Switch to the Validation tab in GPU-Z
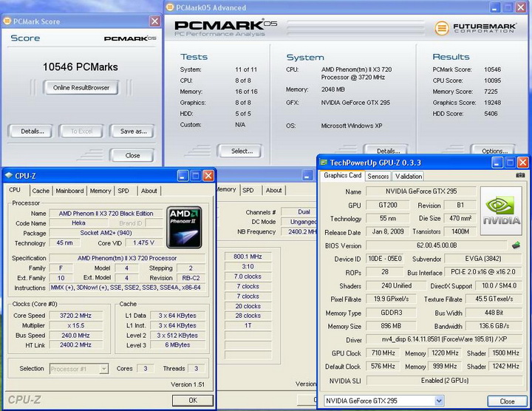 pos(408,176)
